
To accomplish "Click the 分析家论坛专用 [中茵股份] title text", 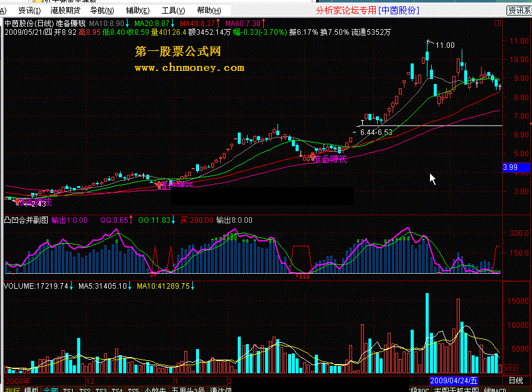I will pos(368,11).
